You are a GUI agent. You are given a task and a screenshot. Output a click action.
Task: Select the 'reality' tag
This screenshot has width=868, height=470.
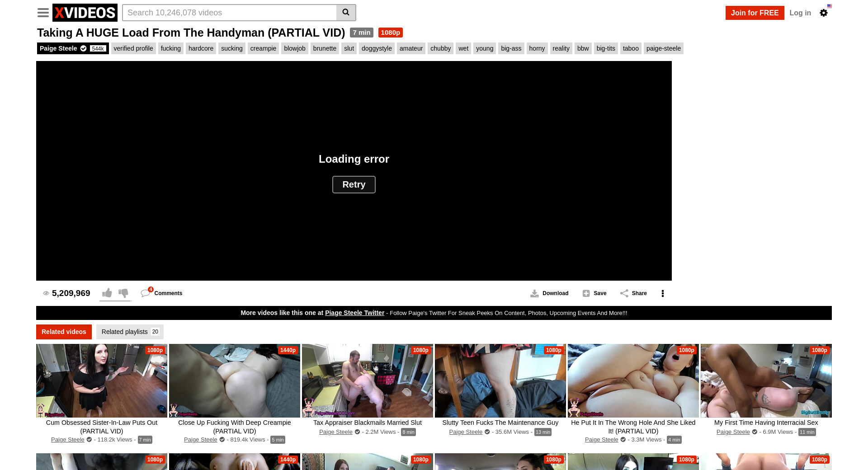561,48
